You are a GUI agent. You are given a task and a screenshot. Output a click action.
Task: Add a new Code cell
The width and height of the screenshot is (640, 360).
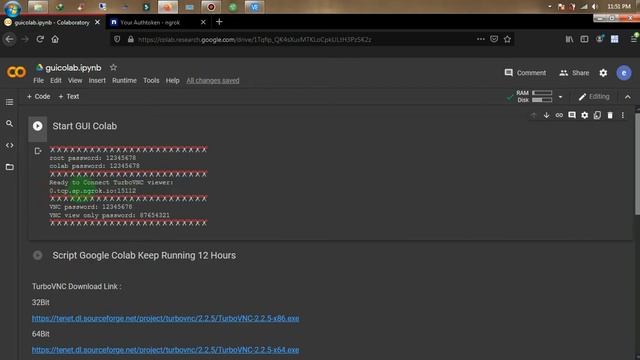click(38, 97)
